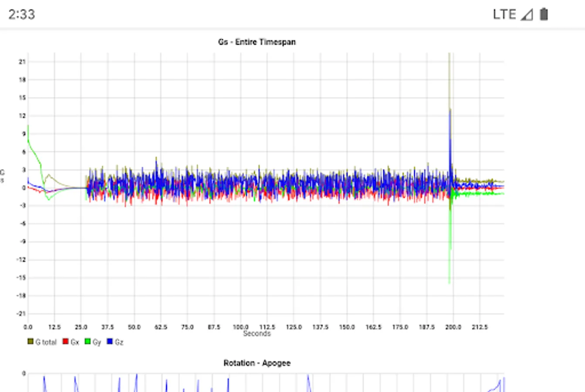Click the 'Rotation - Apogee' chart title
Viewport: 585px width, 392px height.
click(x=257, y=363)
